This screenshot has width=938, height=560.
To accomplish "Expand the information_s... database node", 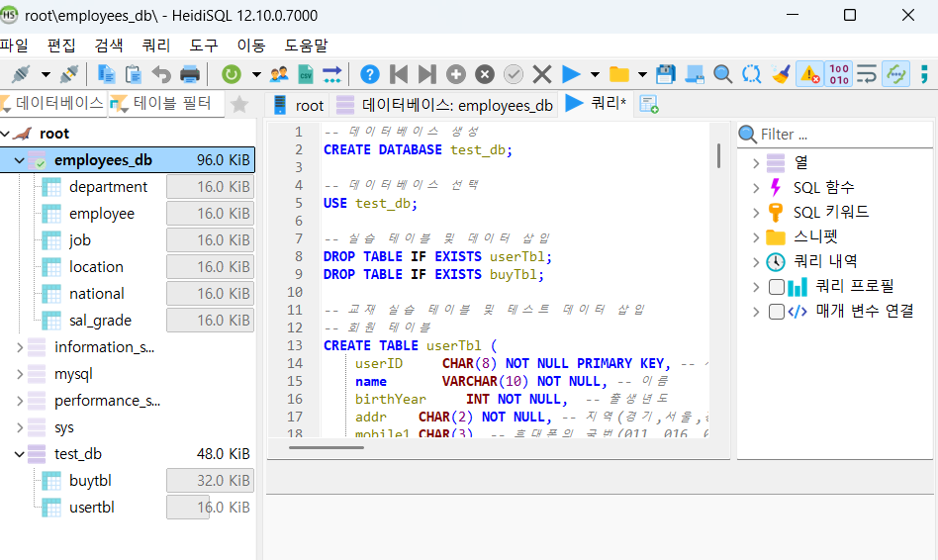I will pyautogui.click(x=19, y=347).
